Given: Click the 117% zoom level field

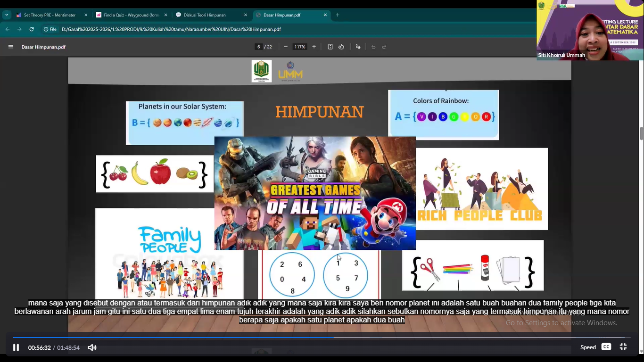Looking at the screenshot, I should (300, 47).
